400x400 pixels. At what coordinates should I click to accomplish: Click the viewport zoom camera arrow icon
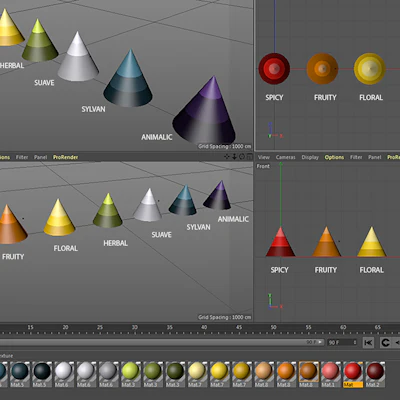pos(235,157)
